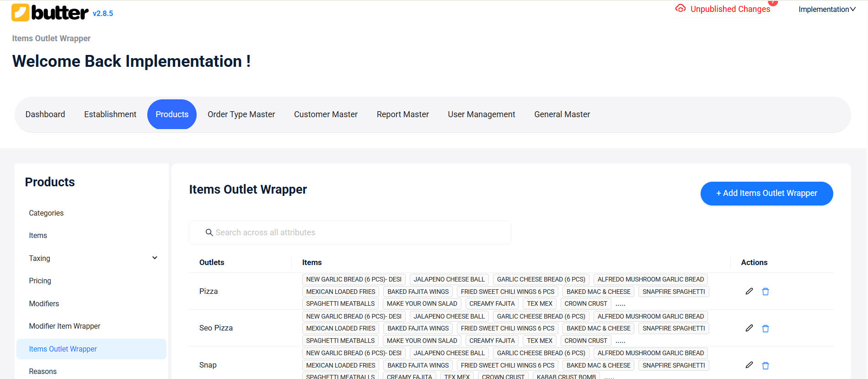Open Categories in the Products sidebar
Image resolution: width=868 pixels, height=379 pixels.
click(x=46, y=213)
